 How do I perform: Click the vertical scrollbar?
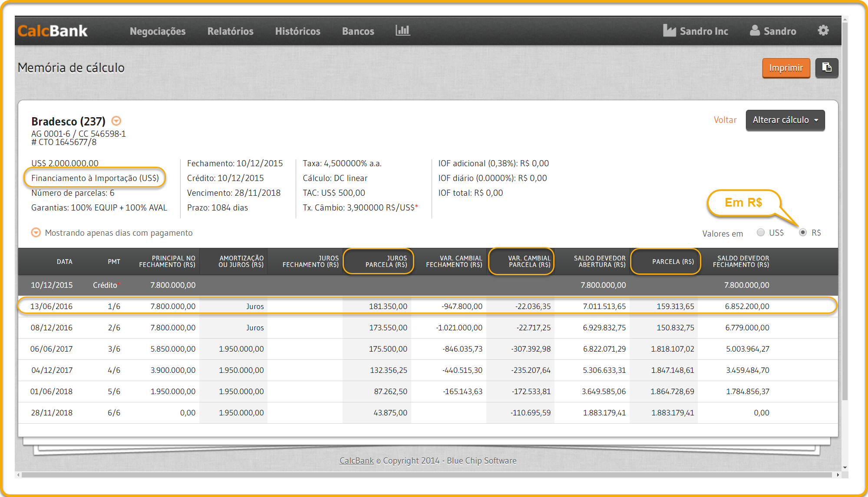click(845, 211)
